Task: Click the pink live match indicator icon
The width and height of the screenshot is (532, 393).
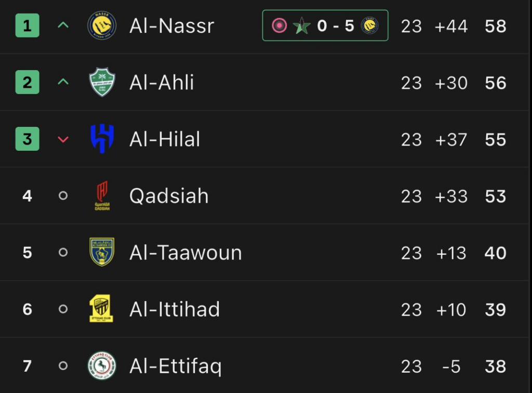Action: pos(280,25)
